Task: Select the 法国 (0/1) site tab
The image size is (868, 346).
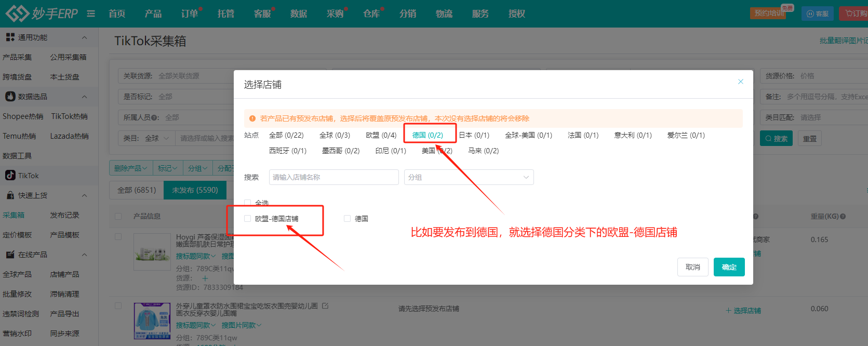Action: [x=583, y=135]
